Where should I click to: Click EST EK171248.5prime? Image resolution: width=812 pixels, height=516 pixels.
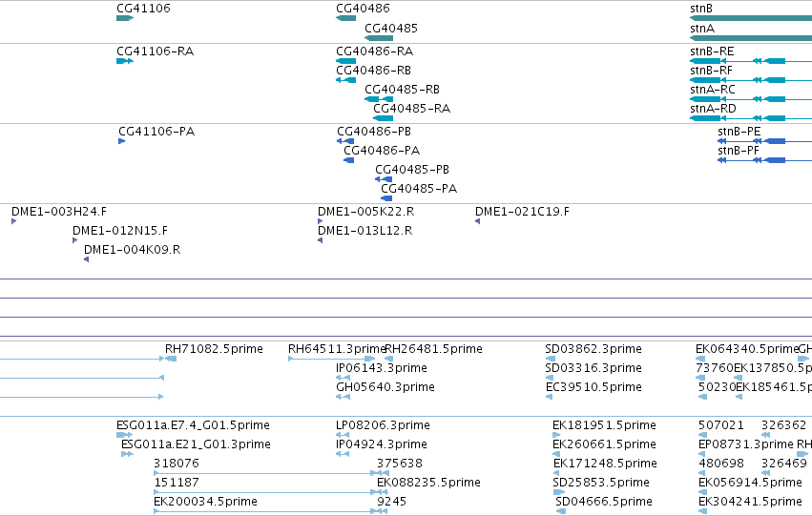(605, 464)
